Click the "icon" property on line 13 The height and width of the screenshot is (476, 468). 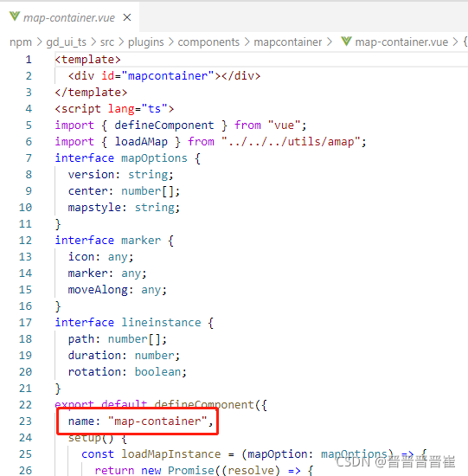[81, 257]
